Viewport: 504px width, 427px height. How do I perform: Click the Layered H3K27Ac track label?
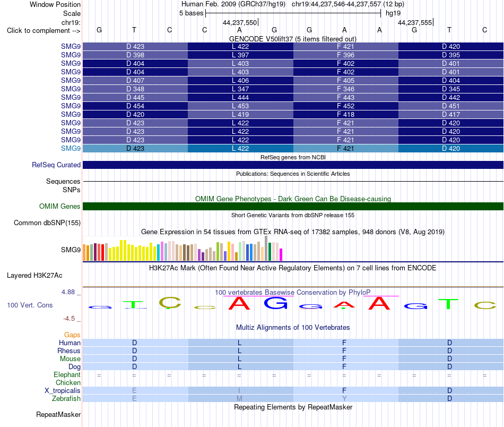tap(34, 276)
